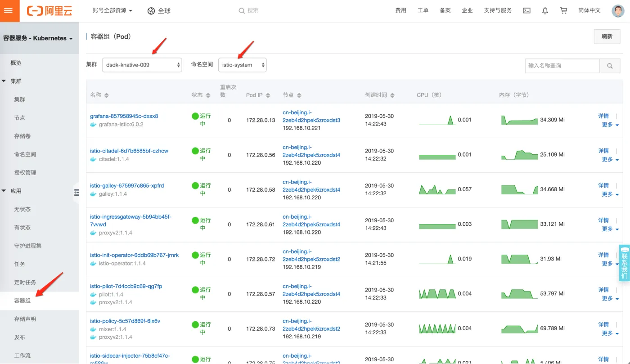Click the pod name search magnifier button
The image size is (630, 364).
[x=610, y=66]
